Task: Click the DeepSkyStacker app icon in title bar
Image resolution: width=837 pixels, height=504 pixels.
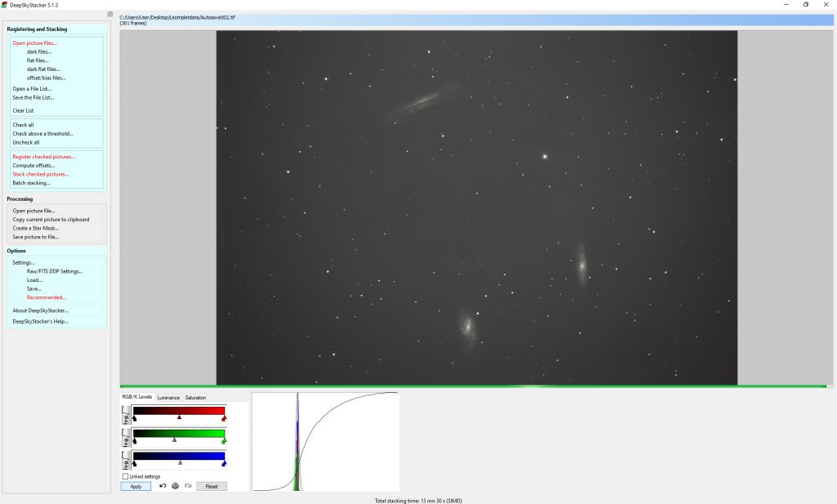Action: (x=5, y=4)
